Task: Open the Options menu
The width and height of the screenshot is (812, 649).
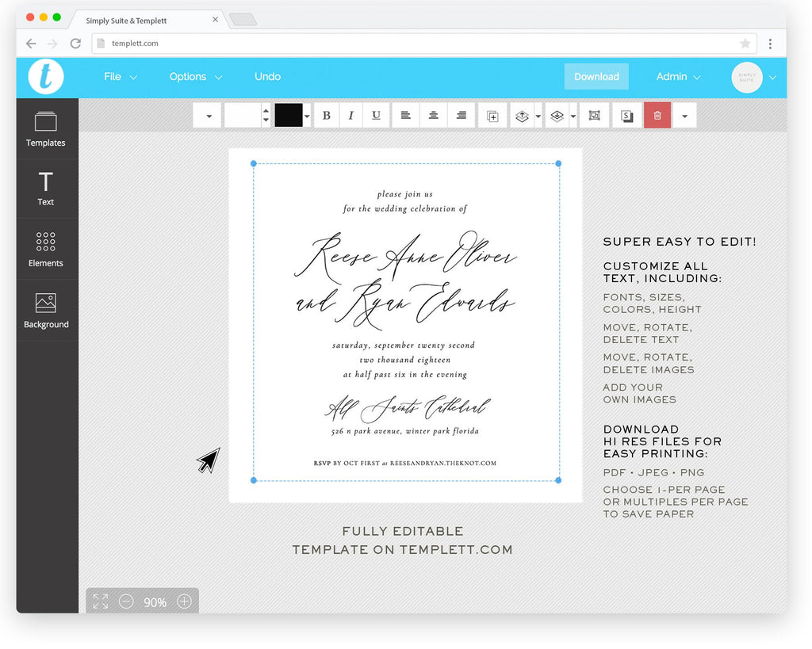Action: [x=195, y=77]
